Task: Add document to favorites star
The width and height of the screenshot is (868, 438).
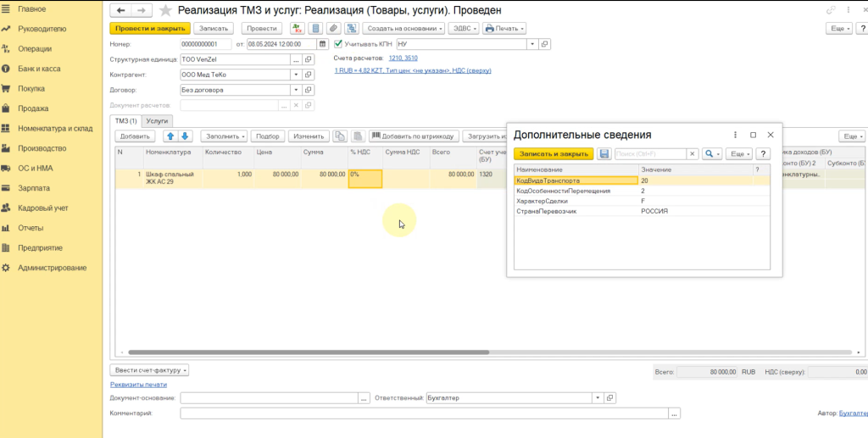Action: (164, 10)
